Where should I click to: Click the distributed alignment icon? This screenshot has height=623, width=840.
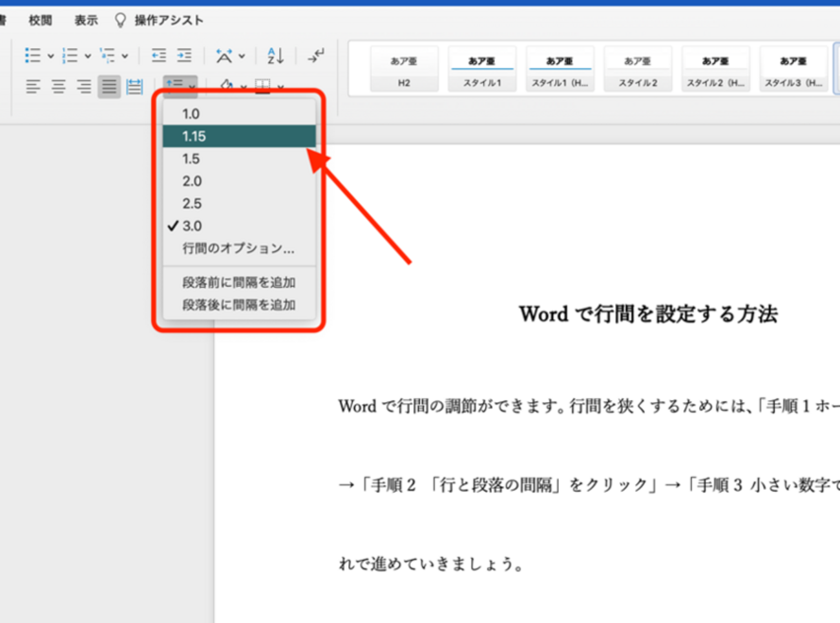click(134, 87)
